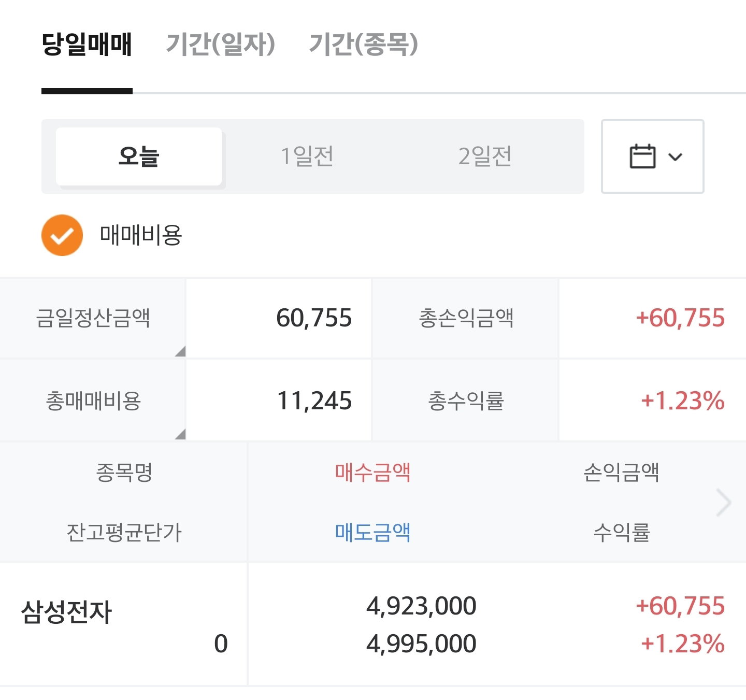Click the orange 매매비용 checkmark icon
This screenshot has height=700, width=746.
click(62, 235)
